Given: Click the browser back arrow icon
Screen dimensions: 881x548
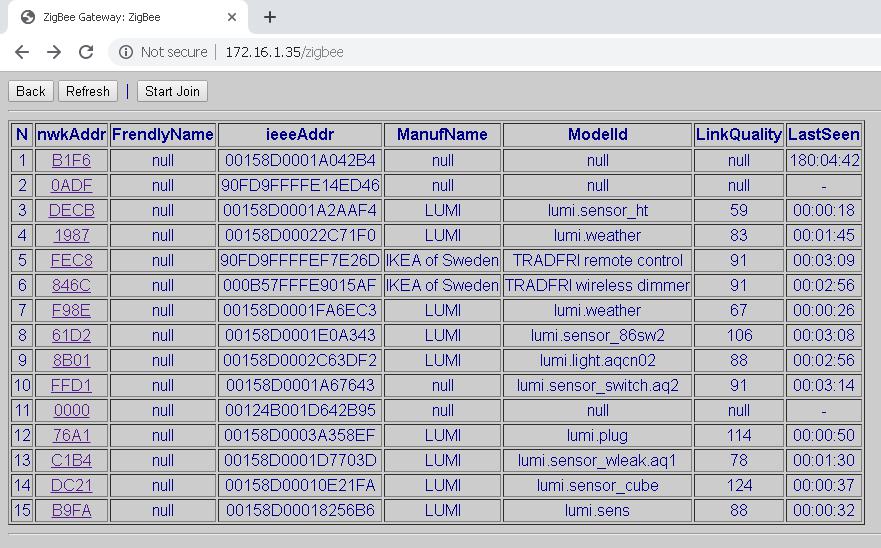Looking at the screenshot, I should (x=22, y=52).
